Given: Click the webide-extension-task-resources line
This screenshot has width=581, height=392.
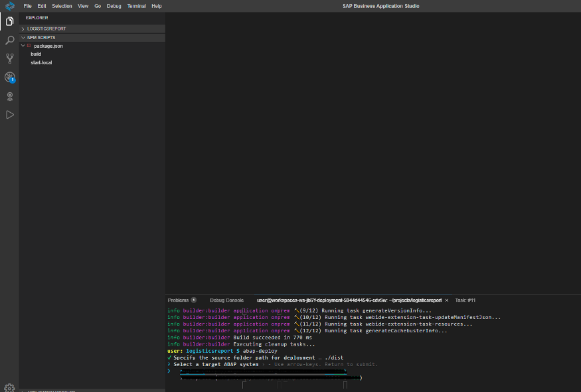Looking at the screenshot, I should (x=320, y=324).
